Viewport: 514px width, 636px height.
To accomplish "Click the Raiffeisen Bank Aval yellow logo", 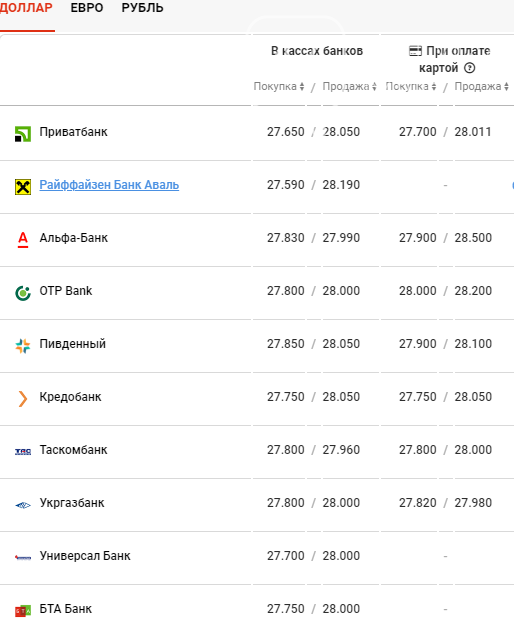I will pos(23,187).
